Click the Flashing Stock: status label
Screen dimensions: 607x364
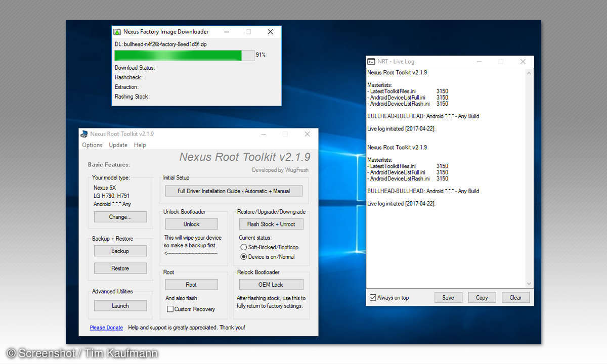(x=132, y=97)
